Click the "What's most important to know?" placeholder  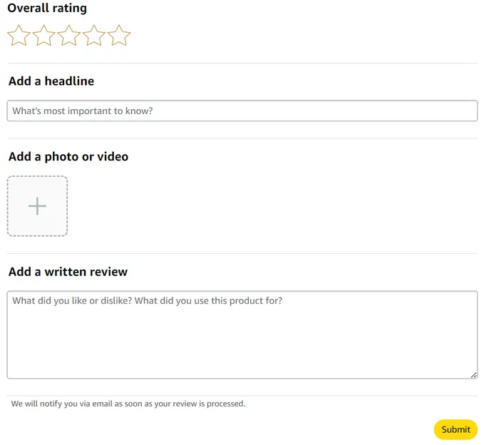point(83,111)
